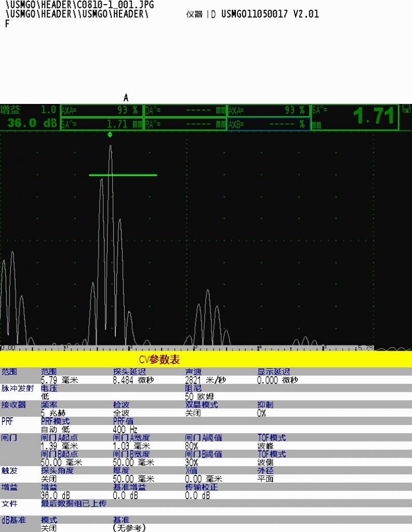This screenshot has height=532, width=412.
Task: Click the floppy disk save icon
Action: (x=406, y=109)
